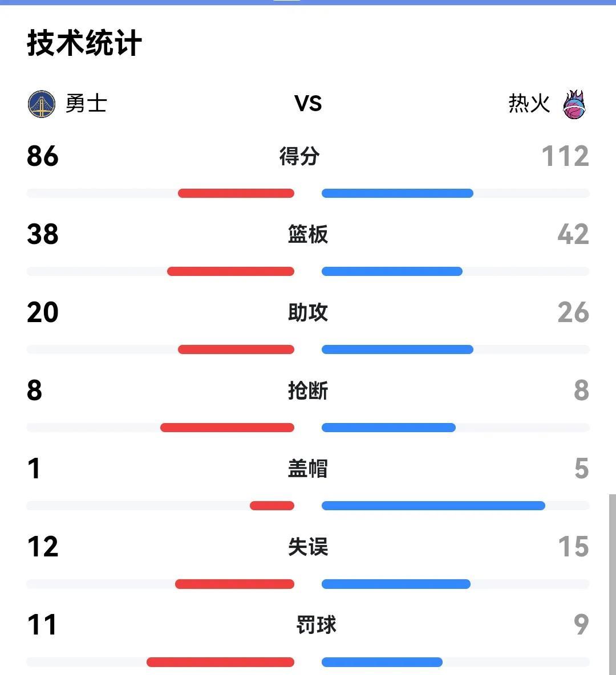Open the 热火 team name
Viewport: 616px width, 675px height.
click(529, 104)
